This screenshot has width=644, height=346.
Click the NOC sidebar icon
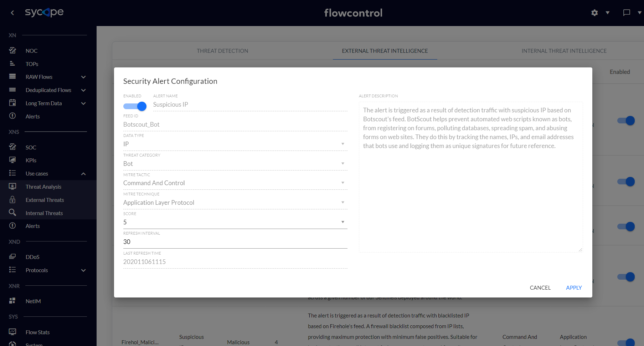12,51
